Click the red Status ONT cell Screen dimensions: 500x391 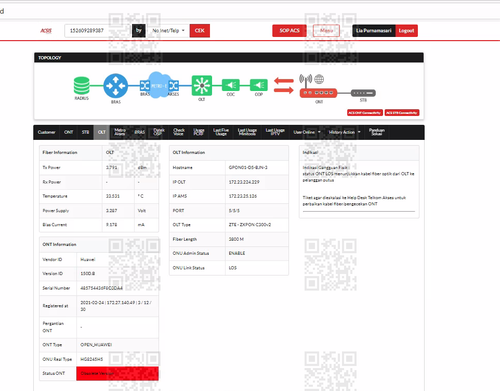point(117,373)
